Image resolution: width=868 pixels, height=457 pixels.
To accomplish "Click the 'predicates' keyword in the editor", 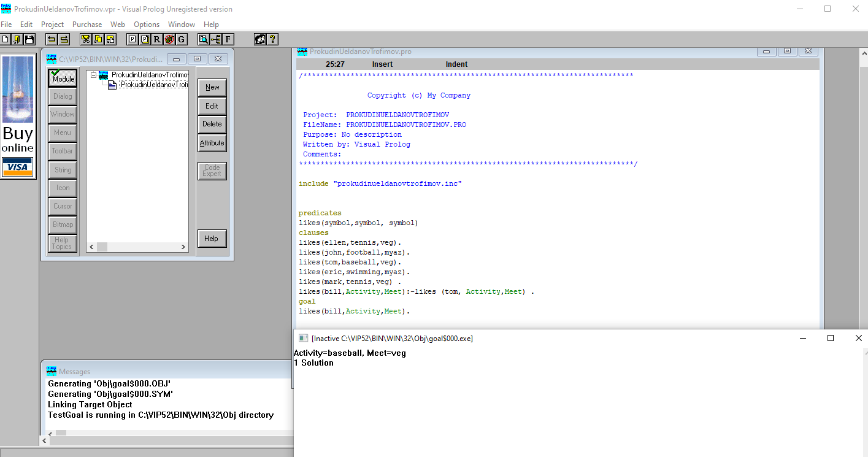I will pos(320,213).
